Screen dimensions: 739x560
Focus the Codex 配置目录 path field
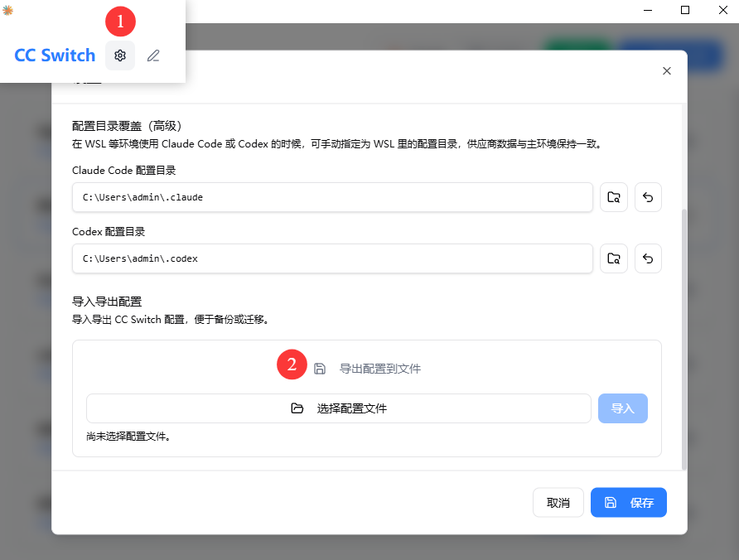coord(332,258)
